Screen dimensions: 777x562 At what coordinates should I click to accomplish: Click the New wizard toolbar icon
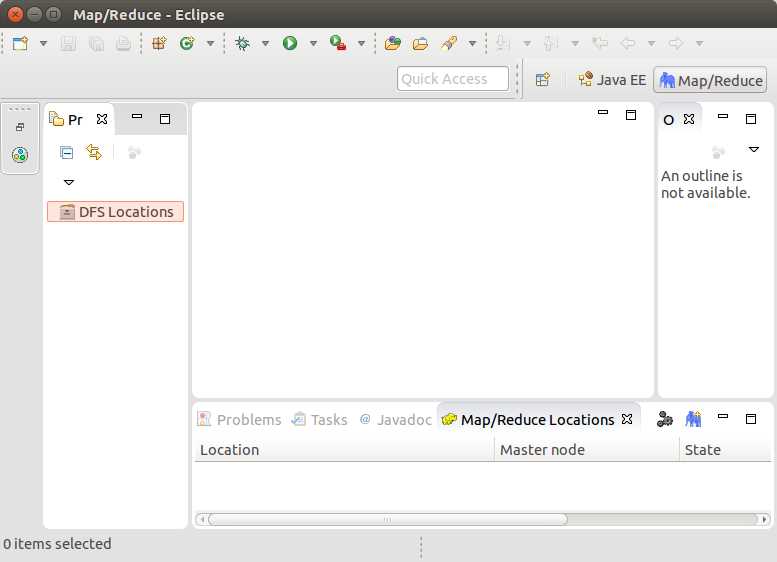[x=20, y=44]
